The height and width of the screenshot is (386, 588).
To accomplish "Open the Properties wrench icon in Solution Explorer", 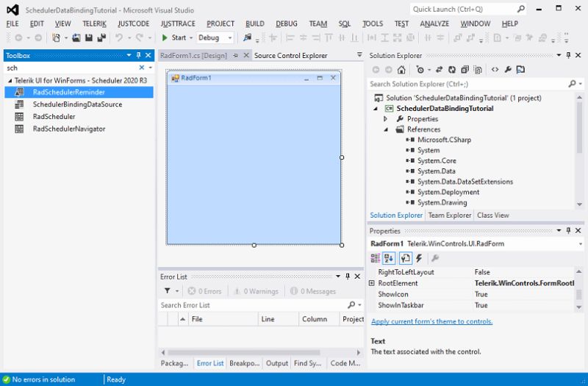I will 508,70.
